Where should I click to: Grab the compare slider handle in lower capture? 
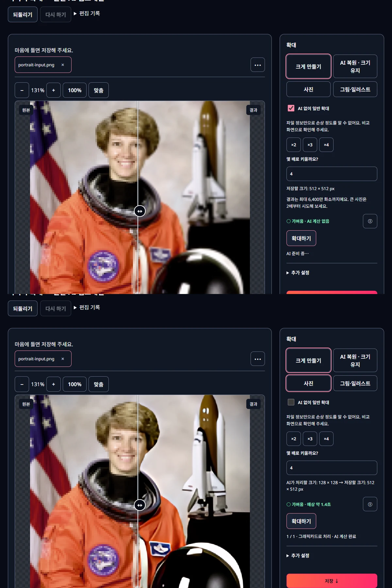[140, 505]
